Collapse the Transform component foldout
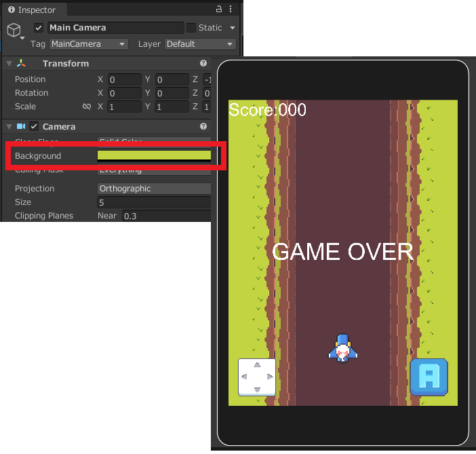 pos(9,63)
